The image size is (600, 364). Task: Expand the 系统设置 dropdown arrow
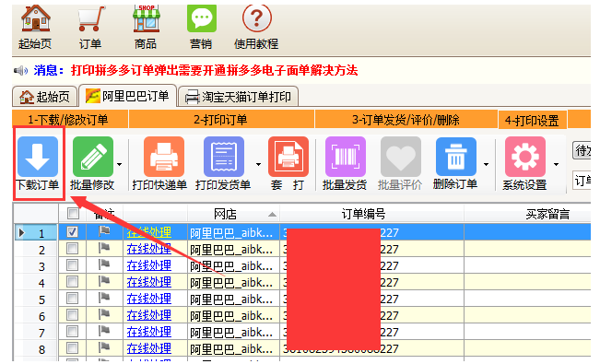556,165
